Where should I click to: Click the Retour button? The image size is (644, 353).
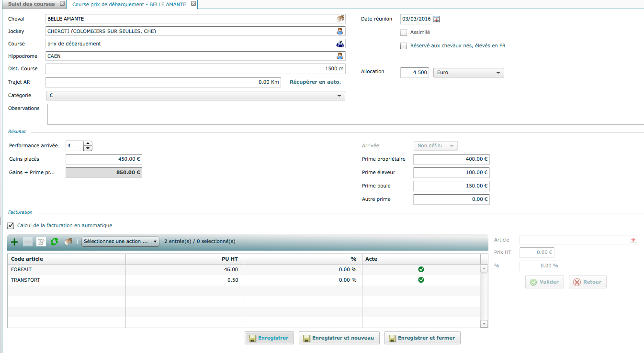[x=588, y=282]
